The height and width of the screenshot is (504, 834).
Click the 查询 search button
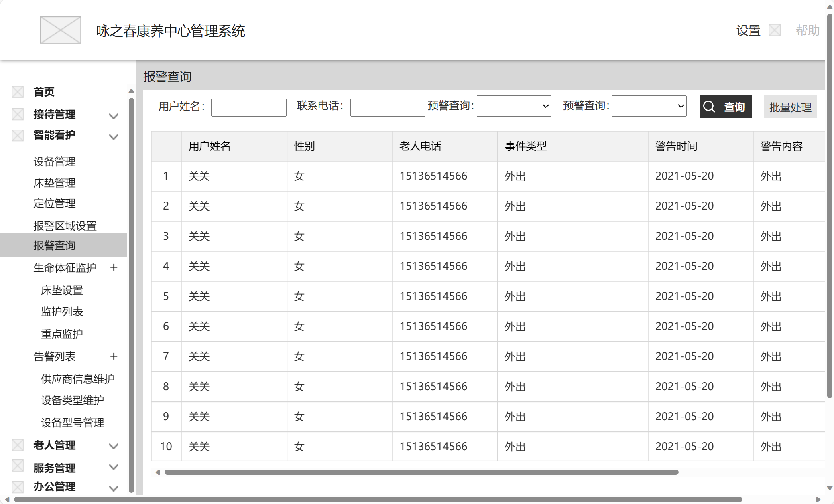pos(726,107)
